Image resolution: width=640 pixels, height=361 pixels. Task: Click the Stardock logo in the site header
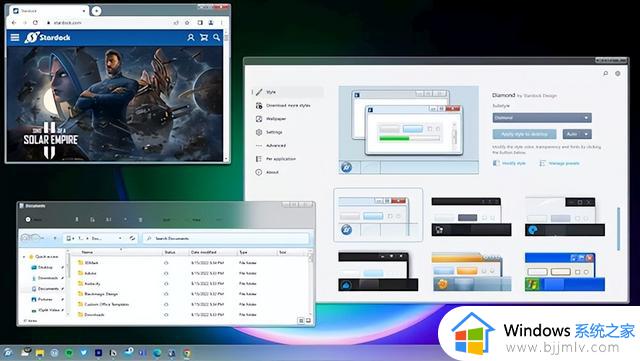[x=47, y=38]
